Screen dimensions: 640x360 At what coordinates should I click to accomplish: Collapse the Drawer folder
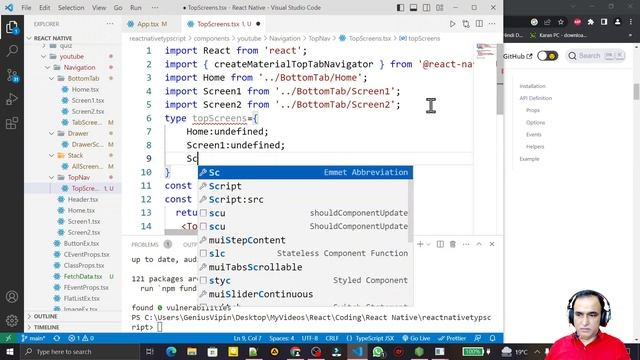coord(52,133)
